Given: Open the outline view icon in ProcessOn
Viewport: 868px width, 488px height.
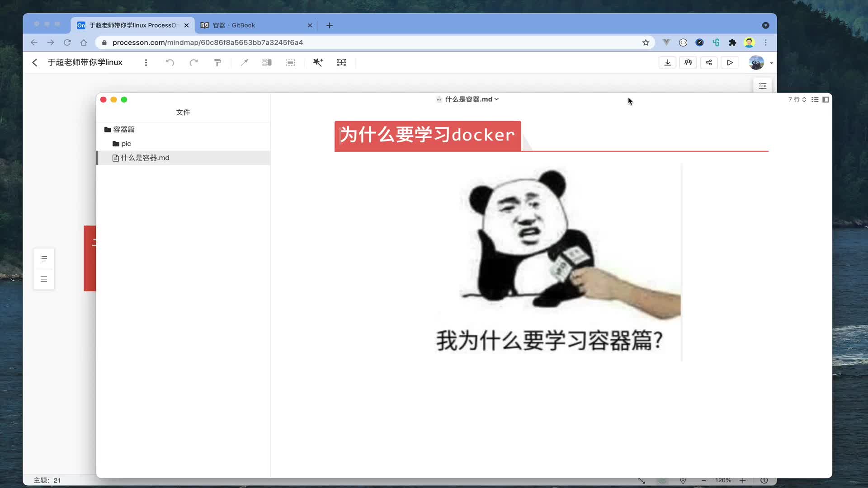Looking at the screenshot, I should [x=44, y=258].
